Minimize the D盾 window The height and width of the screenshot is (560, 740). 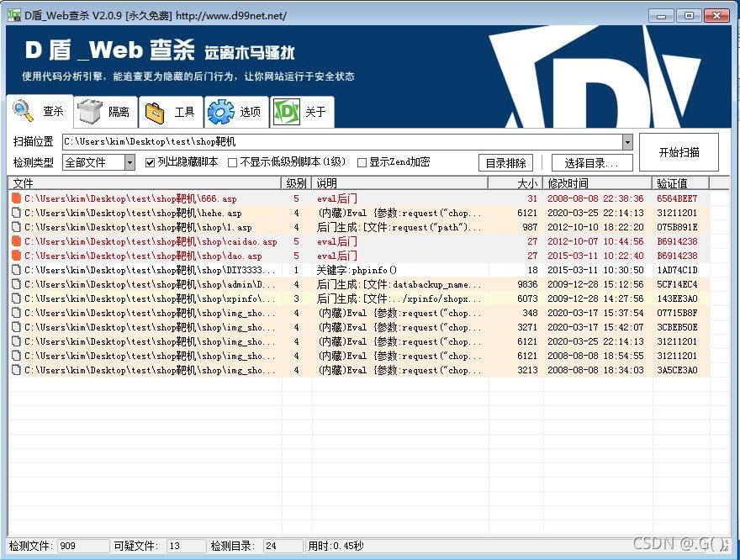661,16
